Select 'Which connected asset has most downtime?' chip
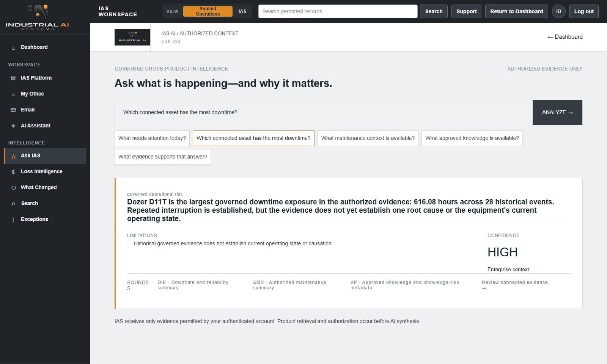This screenshot has width=607, height=364. coord(253,138)
